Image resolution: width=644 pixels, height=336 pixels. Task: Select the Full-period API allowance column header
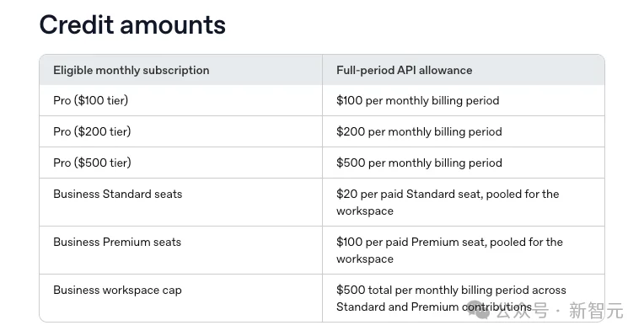tap(404, 70)
